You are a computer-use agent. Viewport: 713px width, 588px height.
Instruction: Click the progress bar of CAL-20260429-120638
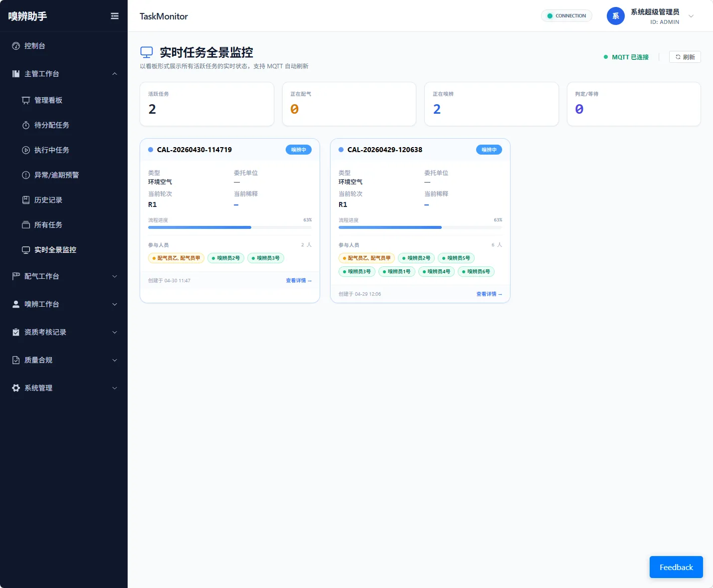tap(420, 227)
